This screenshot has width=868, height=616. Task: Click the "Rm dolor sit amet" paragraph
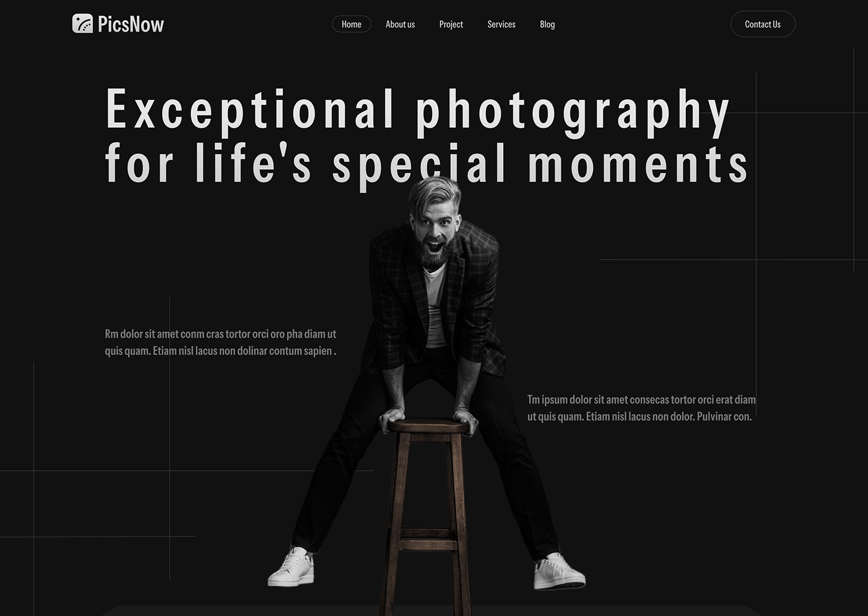[220, 342]
